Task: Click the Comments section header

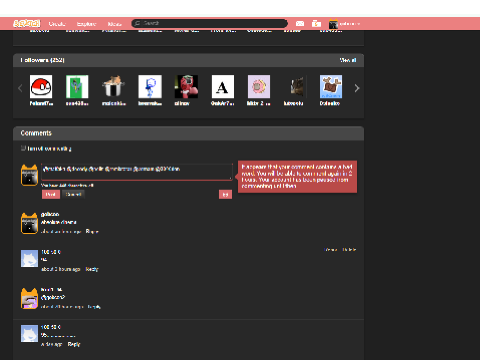Action: click(x=36, y=133)
